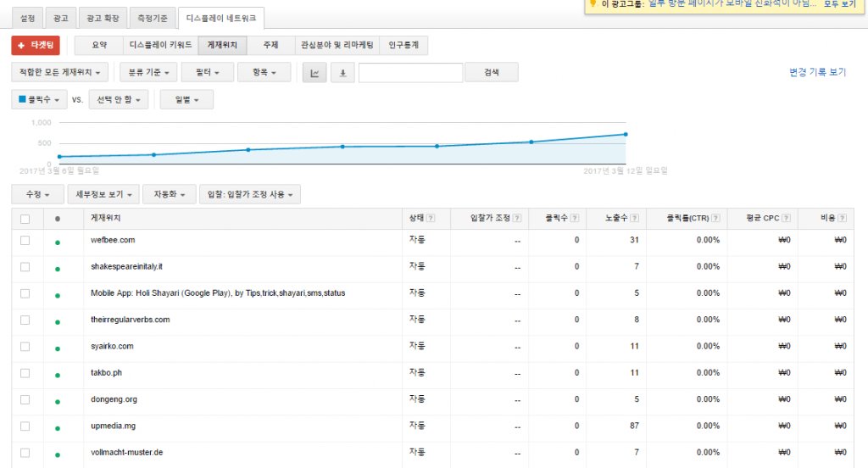868x468 pixels.
Task: Open the wefbee.com placement link
Action: (113, 241)
